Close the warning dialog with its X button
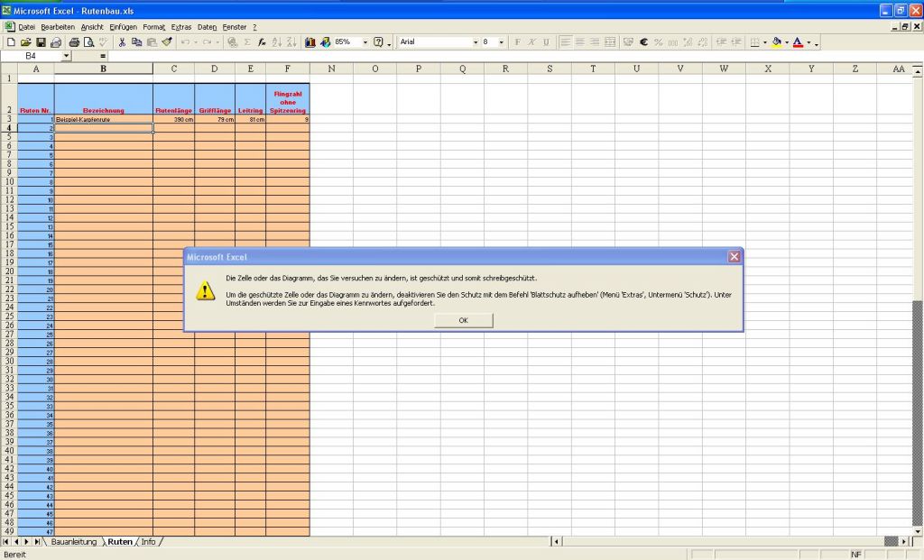924x560 pixels. (735, 257)
